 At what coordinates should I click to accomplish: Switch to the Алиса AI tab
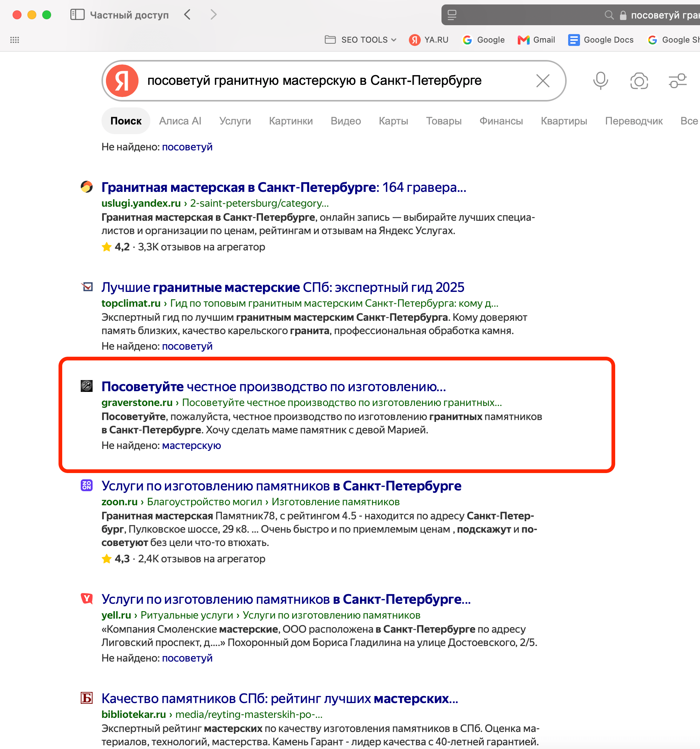pyautogui.click(x=180, y=121)
